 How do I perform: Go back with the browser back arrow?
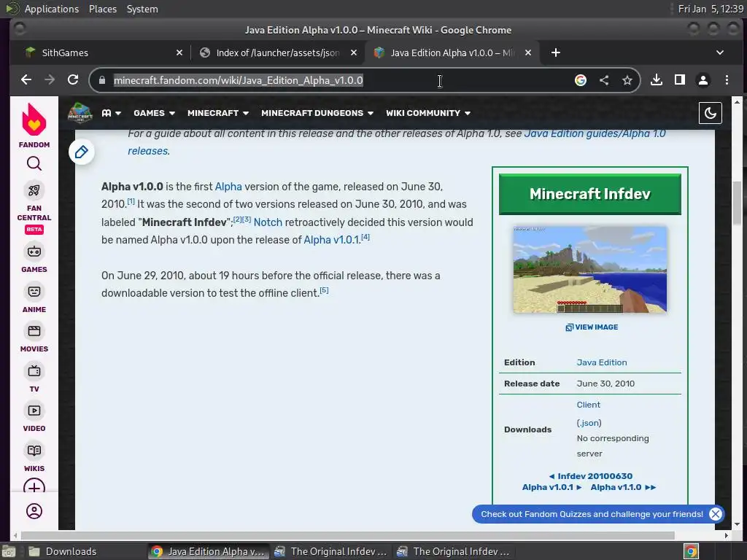(26, 79)
